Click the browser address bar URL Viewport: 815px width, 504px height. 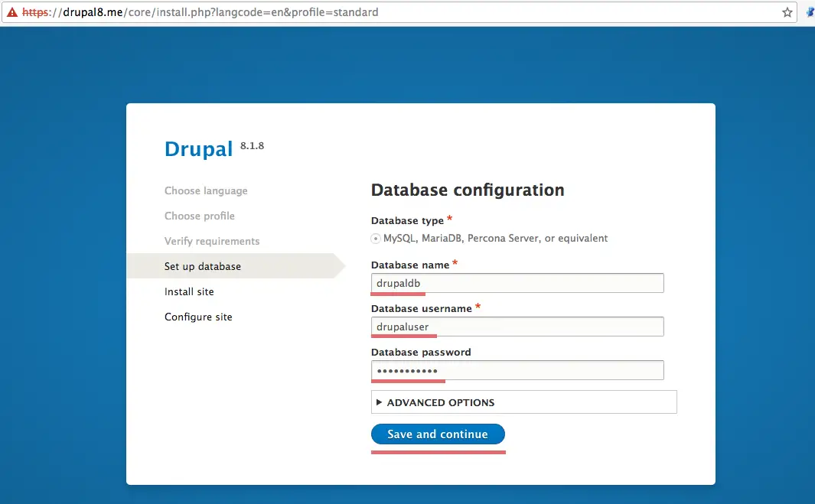tap(200, 12)
